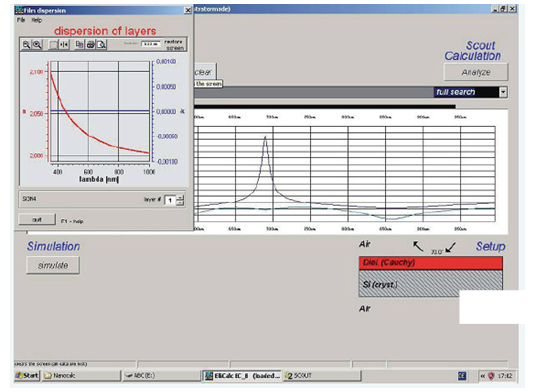The height and width of the screenshot is (392, 542).
Task: Open the Windows Start button
Action: 27,375
